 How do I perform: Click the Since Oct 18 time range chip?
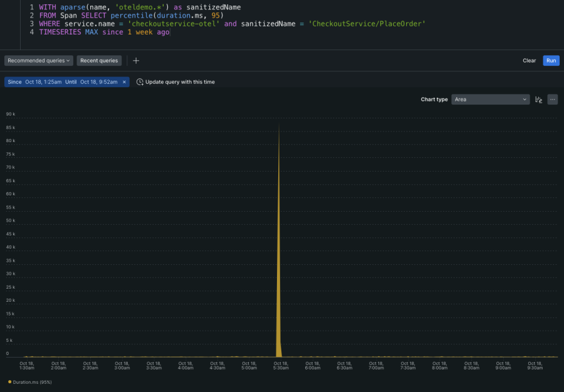coord(63,82)
